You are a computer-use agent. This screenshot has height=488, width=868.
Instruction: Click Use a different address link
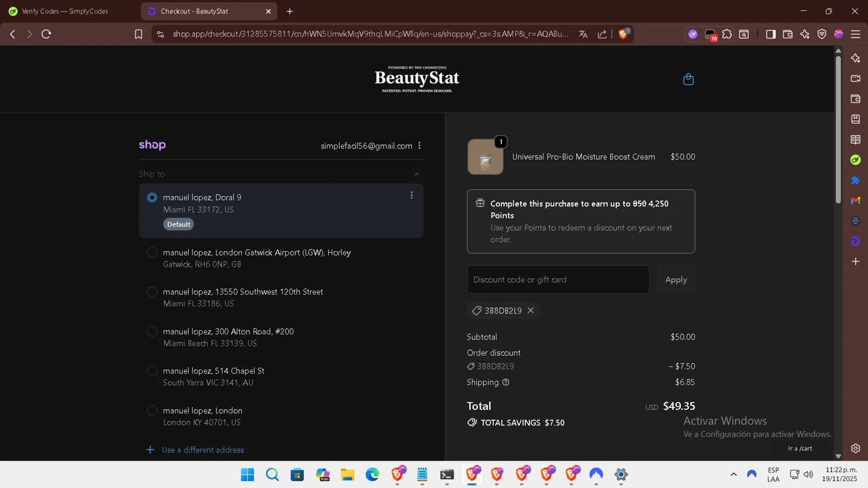click(x=203, y=450)
